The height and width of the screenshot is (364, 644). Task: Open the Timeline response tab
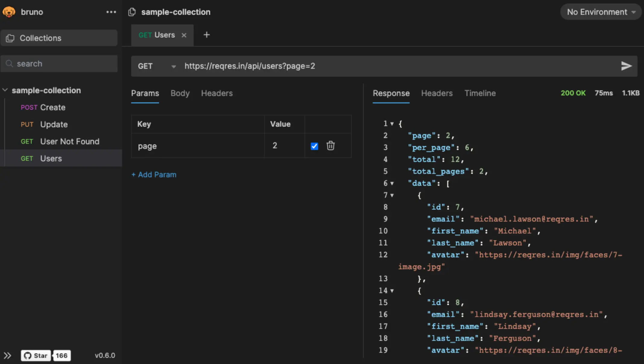(480, 93)
